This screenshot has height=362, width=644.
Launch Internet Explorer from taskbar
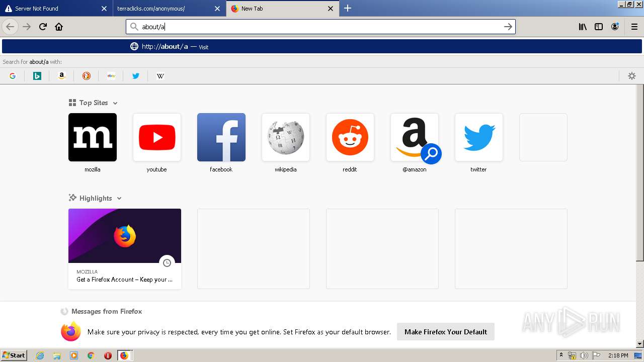coord(40,355)
